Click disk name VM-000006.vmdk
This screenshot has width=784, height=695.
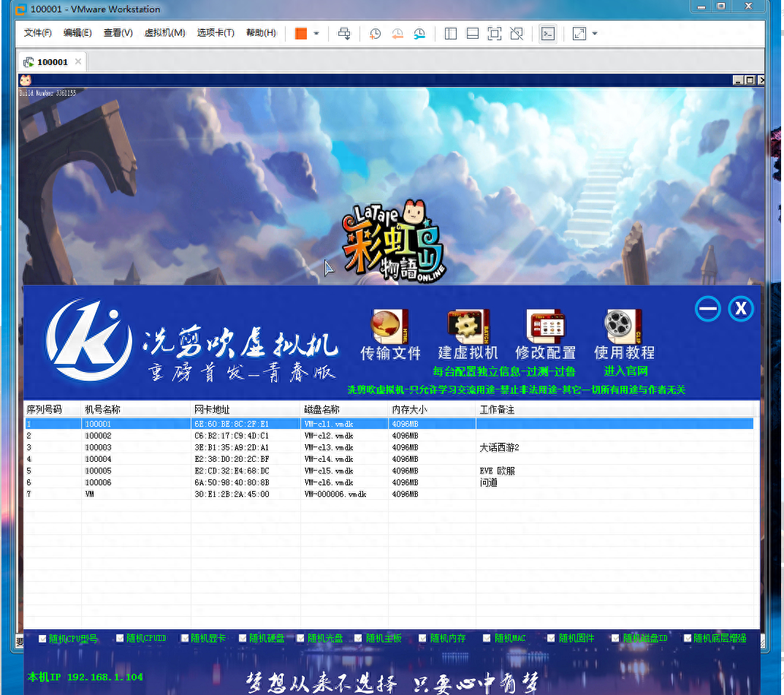335,494
